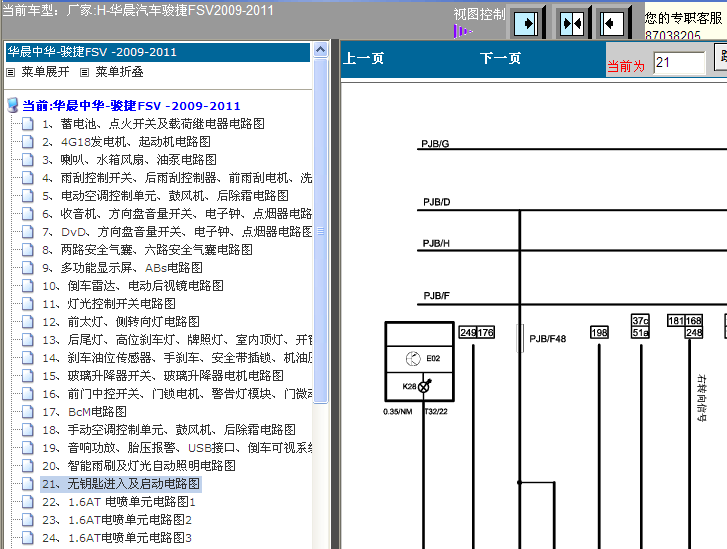Click the view control center split icon
The width and height of the screenshot is (727, 549).
[x=572, y=23]
